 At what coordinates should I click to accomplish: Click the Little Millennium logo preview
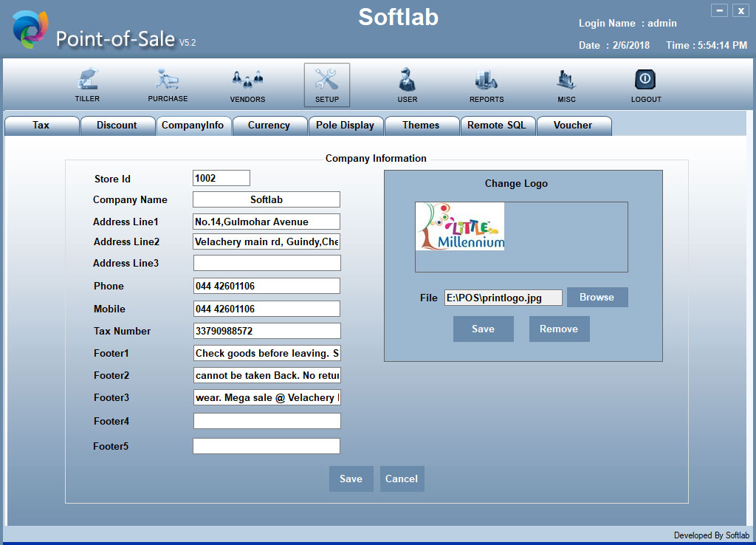pos(460,227)
